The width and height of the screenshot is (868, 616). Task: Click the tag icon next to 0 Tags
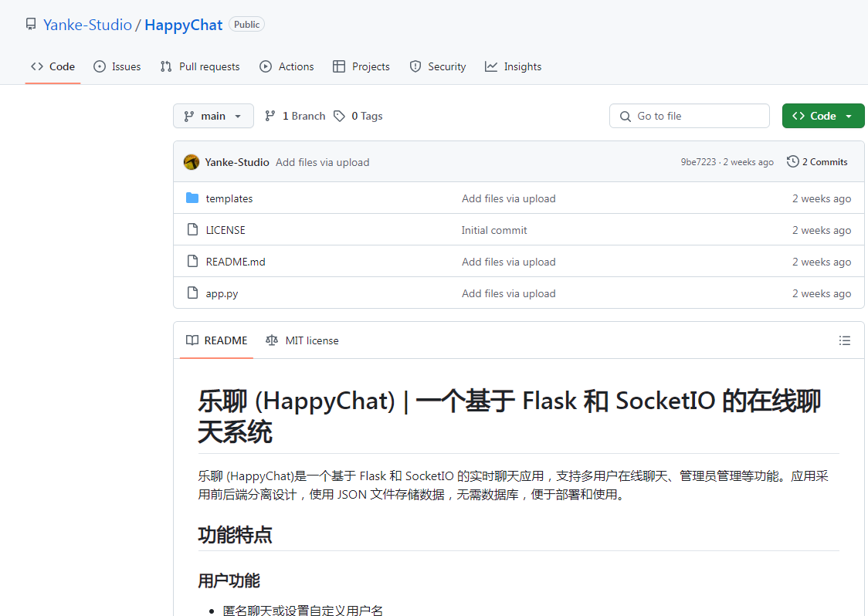339,116
